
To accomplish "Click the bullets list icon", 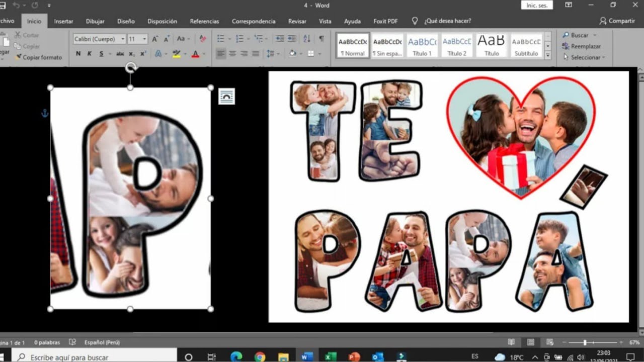I will pyautogui.click(x=220, y=39).
